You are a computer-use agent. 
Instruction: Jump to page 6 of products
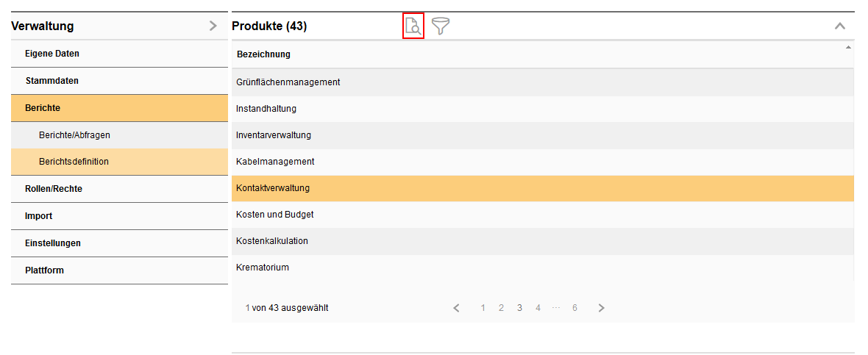click(x=574, y=308)
